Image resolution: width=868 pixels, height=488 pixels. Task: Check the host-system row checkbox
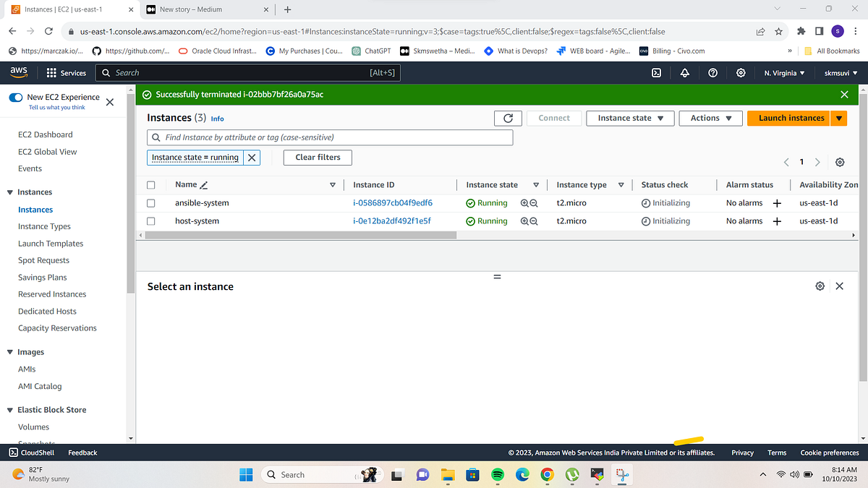(x=151, y=221)
